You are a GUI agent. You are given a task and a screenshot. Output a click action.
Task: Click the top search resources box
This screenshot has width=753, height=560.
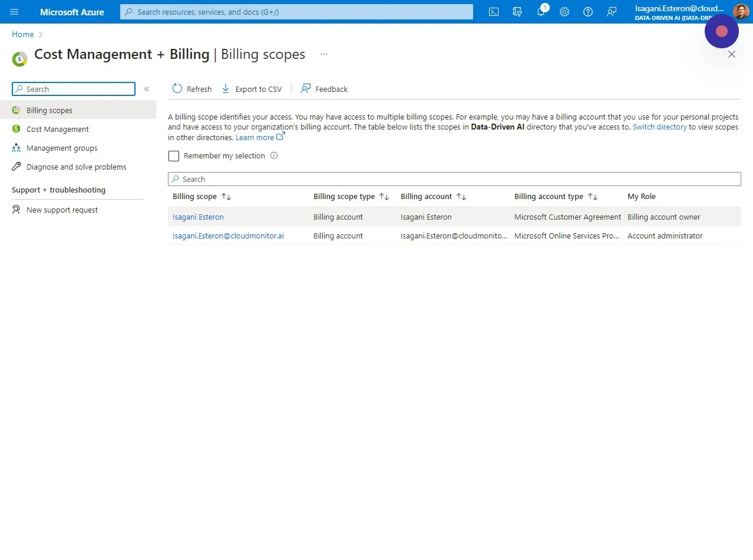pos(296,12)
